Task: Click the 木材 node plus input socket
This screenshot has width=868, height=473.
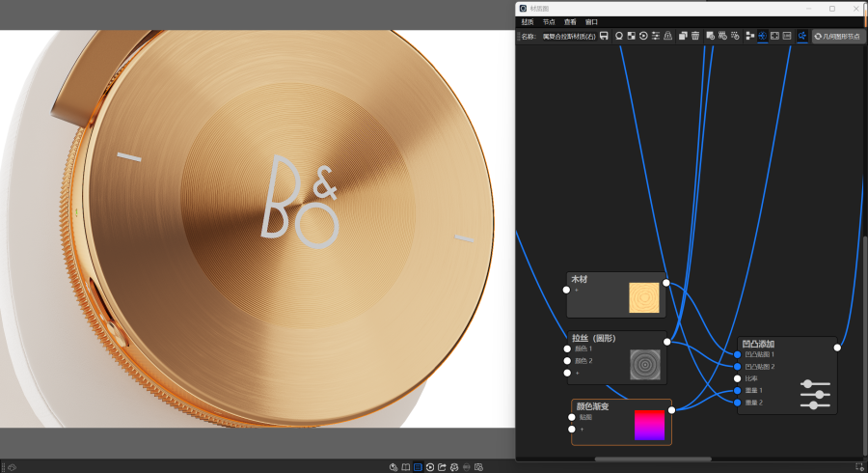Action: (566, 290)
